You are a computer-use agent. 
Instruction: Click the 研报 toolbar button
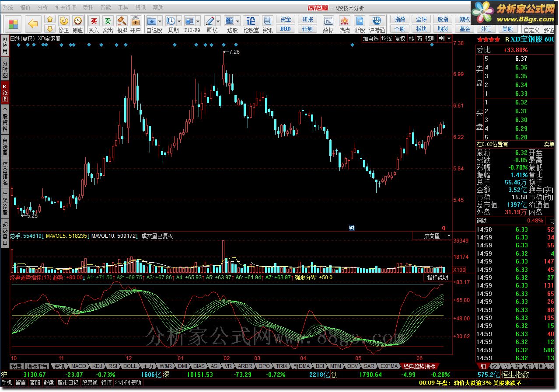click(x=307, y=20)
